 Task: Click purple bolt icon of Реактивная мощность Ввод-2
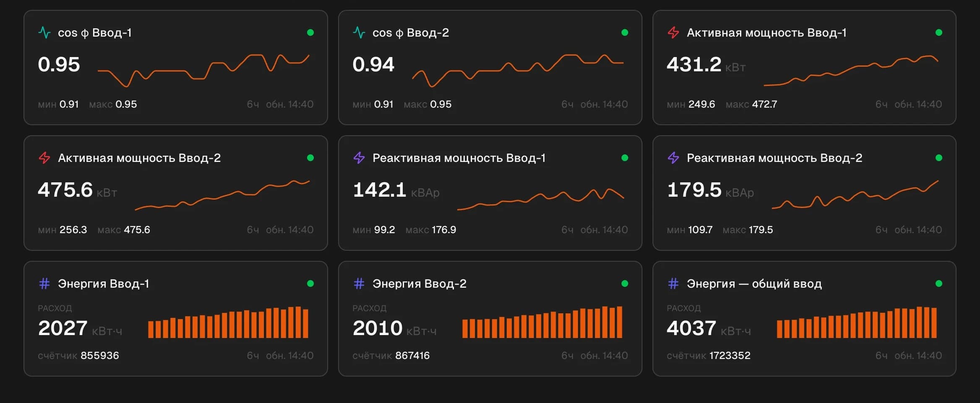(x=673, y=158)
